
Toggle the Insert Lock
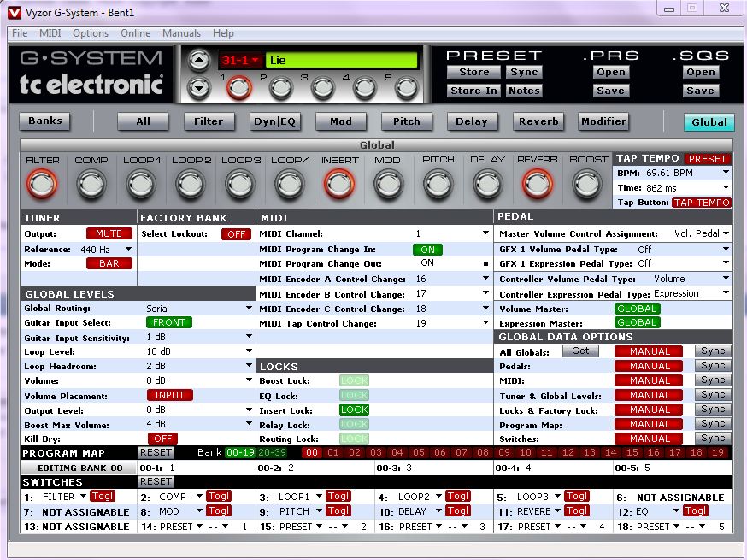coord(355,410)
